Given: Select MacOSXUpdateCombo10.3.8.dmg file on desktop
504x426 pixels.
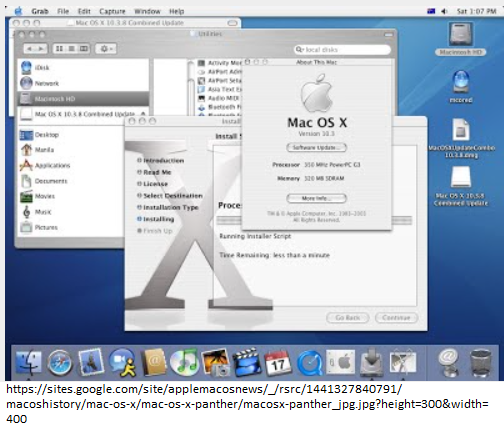Looking at the screenshot, I should coord(461,130).
